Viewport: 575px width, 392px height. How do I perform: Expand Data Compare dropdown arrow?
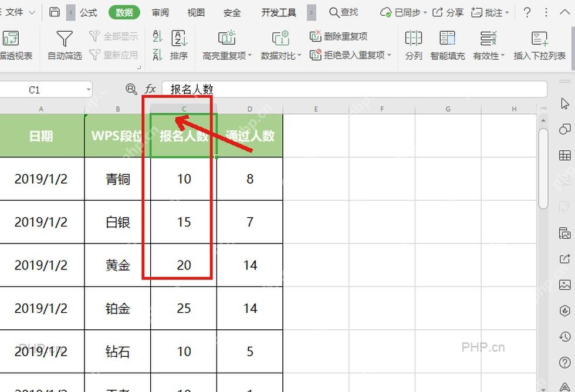point(299,56)
